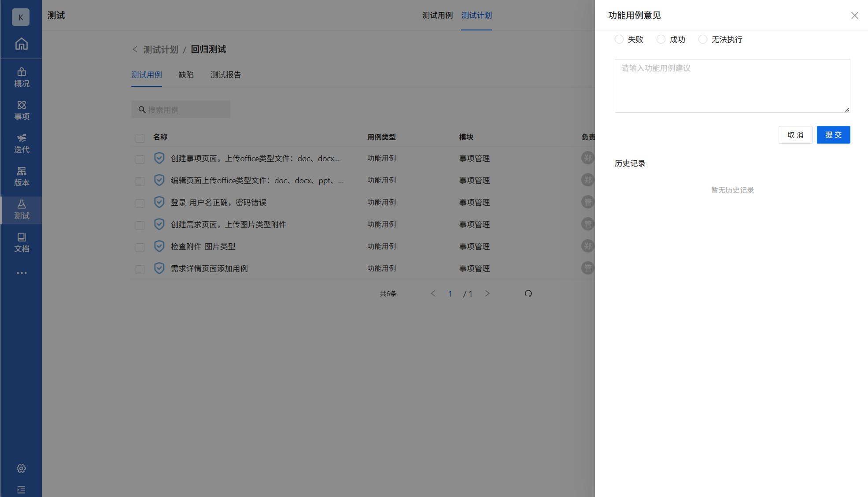The image size is (868, 497).
Task: Go to 概况 overview in sidebar
Action: click(21, 78)
